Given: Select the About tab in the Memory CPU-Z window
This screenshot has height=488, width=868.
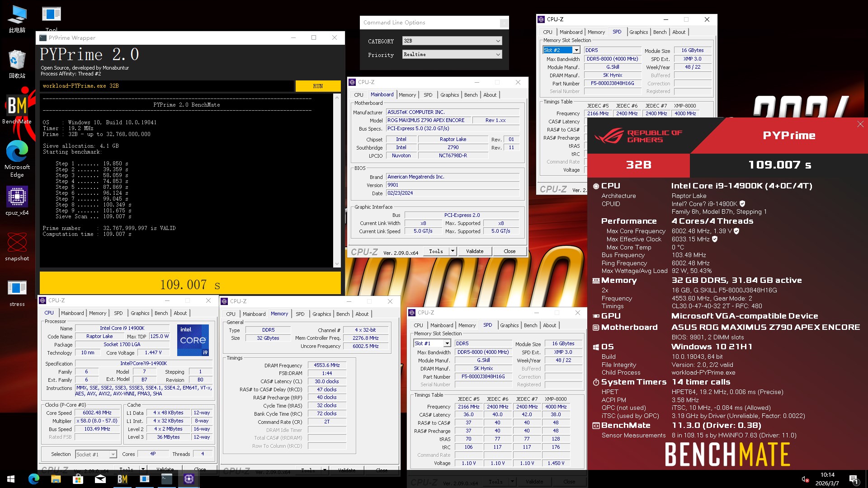Looking at the screenshot, I should [x=362, y=314].
